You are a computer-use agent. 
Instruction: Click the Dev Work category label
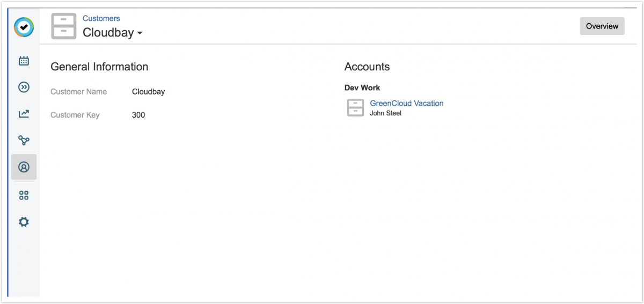pyautogui.click(x=362, y=88)
